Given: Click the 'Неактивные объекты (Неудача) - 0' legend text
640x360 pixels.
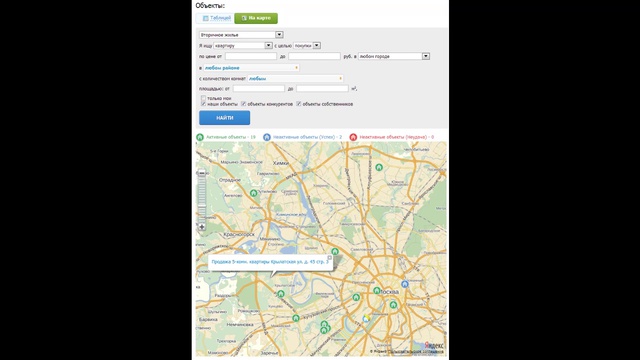Looking at the screenshot, I should [x=396, y=137].
